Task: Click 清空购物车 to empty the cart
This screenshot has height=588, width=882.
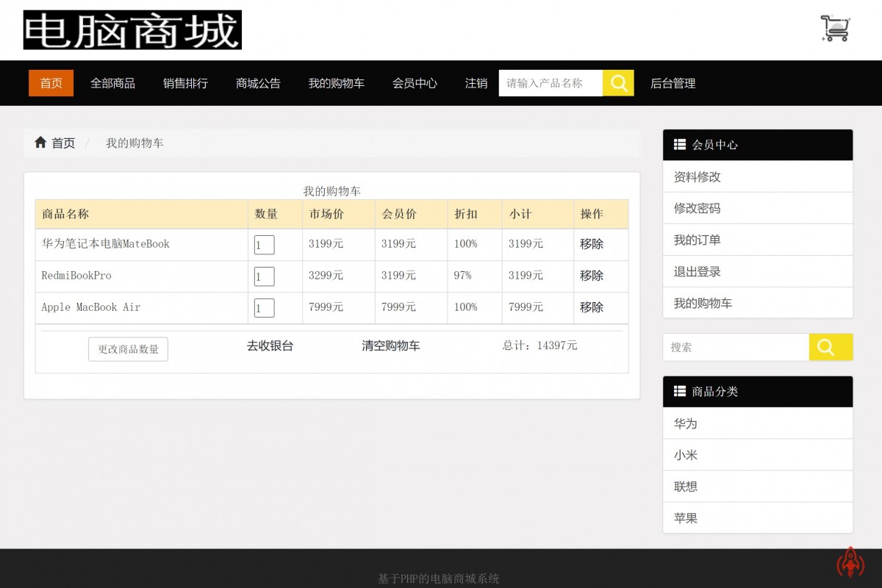Action: point(390,345)
